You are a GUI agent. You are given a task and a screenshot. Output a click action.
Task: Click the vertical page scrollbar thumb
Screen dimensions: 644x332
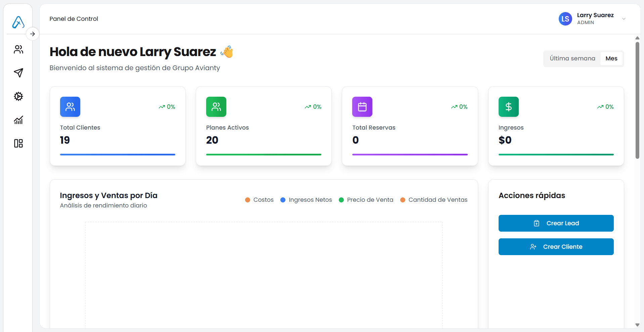(x=637, y=100)
